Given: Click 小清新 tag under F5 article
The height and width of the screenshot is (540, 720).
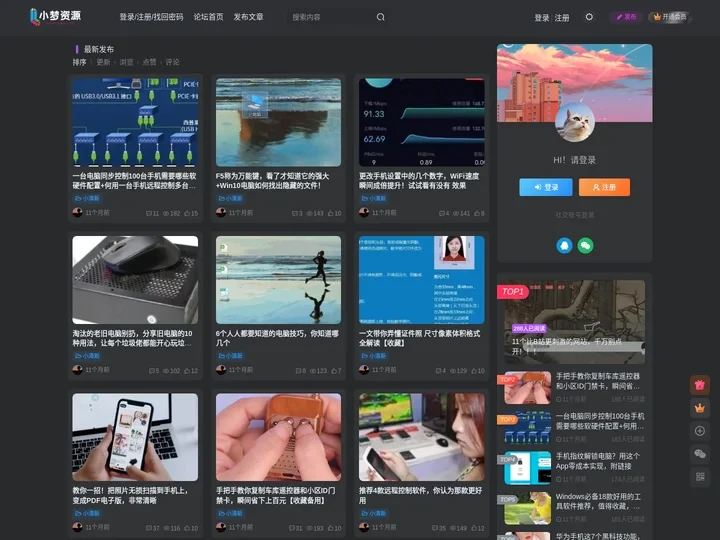Looking at the screenshot, I should (231, 198).
